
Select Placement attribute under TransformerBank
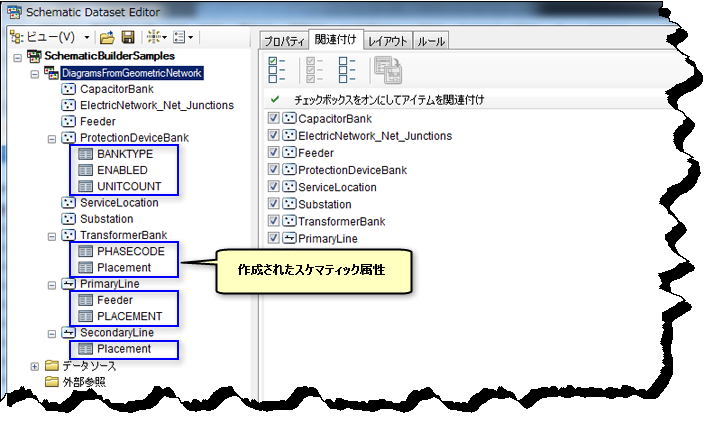124,268
